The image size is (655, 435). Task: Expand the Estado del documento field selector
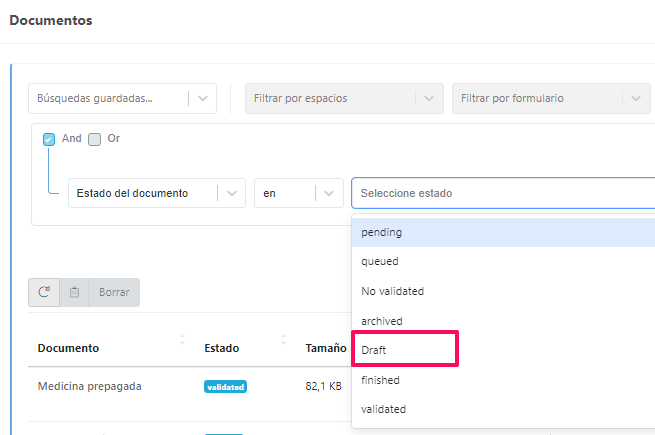coord(157,193)
